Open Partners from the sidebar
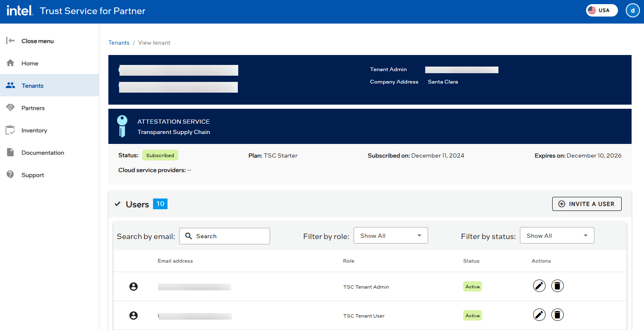This screenshot has width=644, height=330. (x=49, y=108)
